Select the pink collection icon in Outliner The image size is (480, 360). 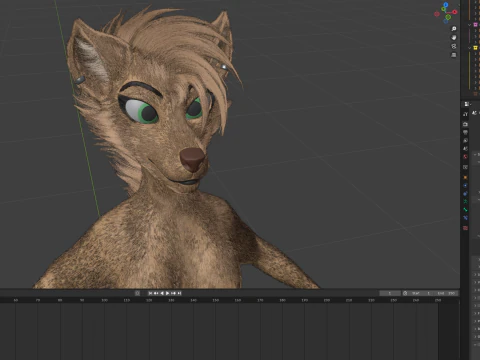pyautogui.click(x=475, y=25)
